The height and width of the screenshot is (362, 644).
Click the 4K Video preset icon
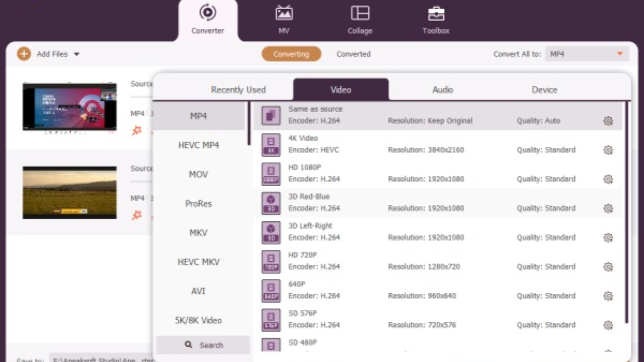[x=271, y=145]
